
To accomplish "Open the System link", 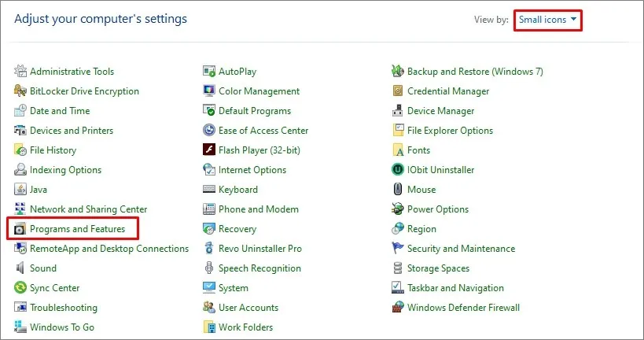I will [x=234, y=288].
